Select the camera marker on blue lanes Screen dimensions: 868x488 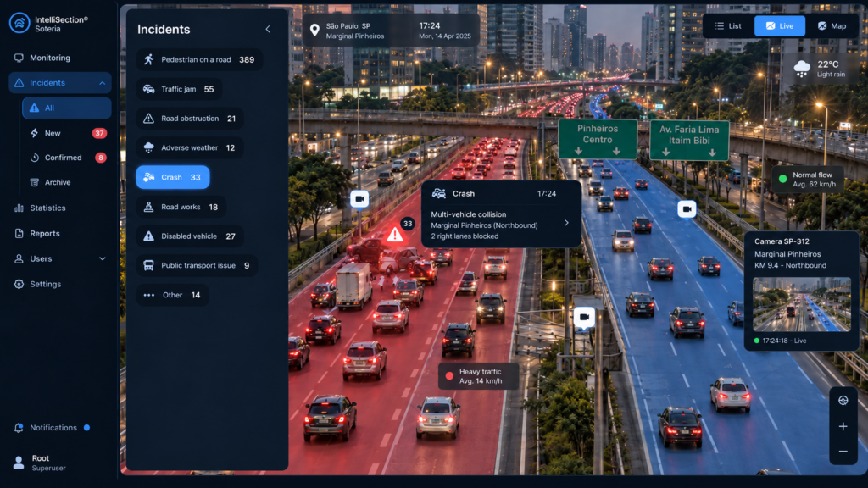[x=687, y=209]
